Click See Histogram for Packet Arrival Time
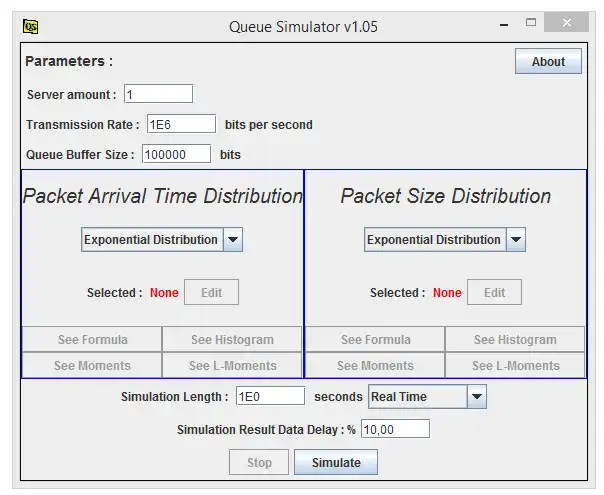 coord(232,339)
